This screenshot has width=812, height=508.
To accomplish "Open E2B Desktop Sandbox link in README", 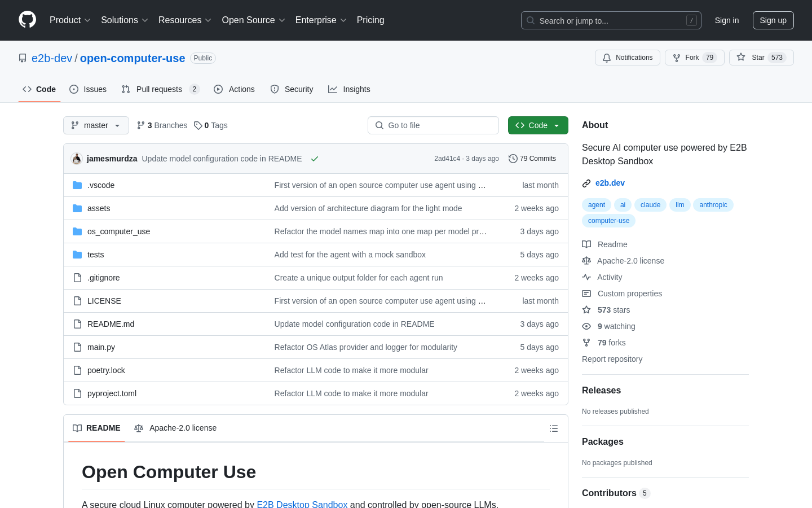I will [x=302, y=504].
